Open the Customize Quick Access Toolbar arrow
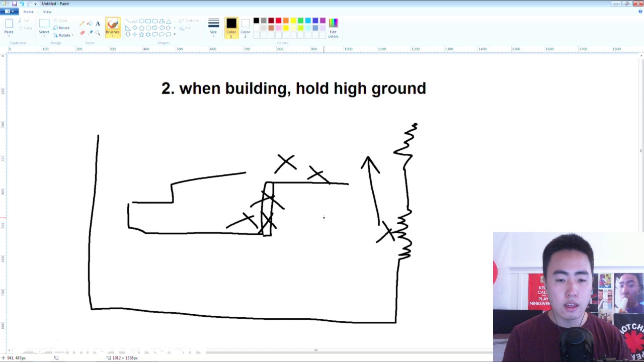Viewport: 644px width, 362px height. point(35,4)
